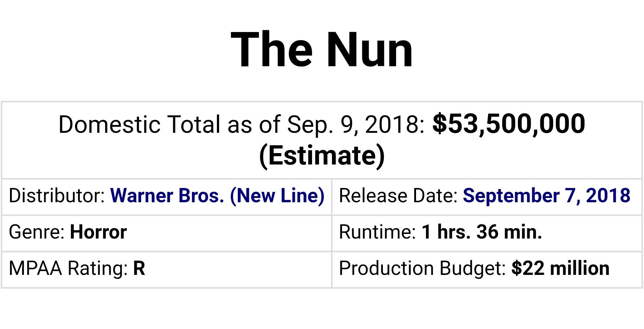
Task: Select the R rating value
Action: (139, 268)
